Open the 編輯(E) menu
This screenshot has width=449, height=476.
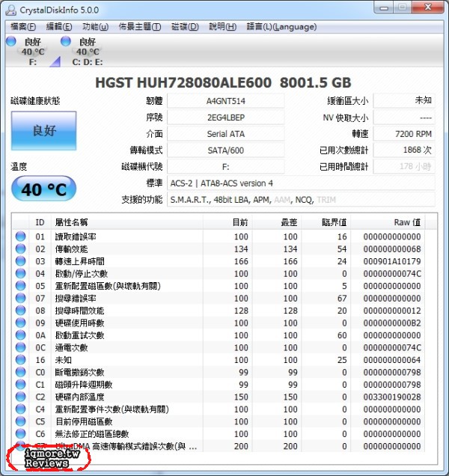pyautogui.click(x=59, y=27)
